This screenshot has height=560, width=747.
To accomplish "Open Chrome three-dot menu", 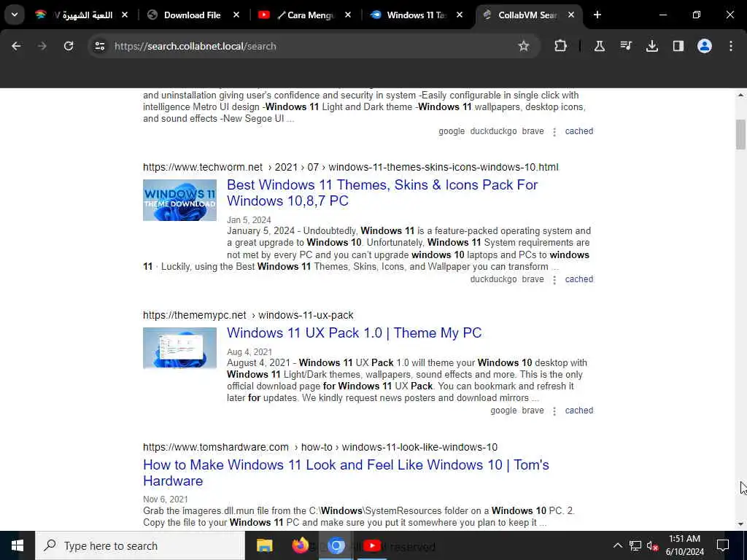I will (731, 46).
